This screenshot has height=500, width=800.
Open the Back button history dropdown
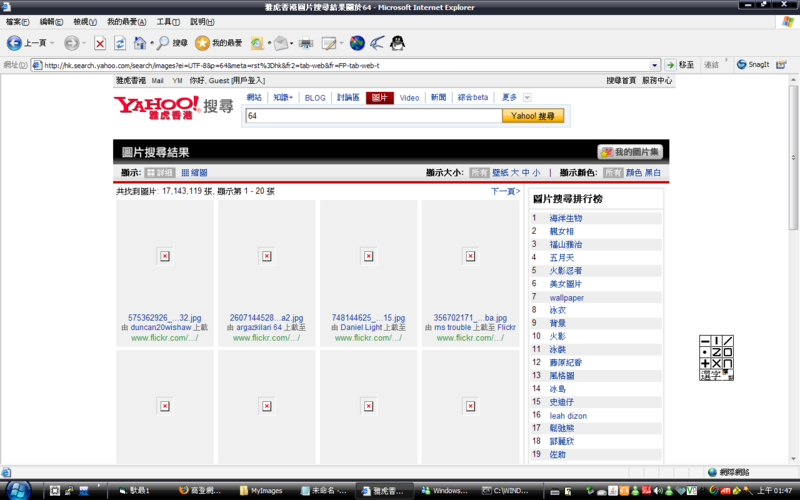coord(52,43)
